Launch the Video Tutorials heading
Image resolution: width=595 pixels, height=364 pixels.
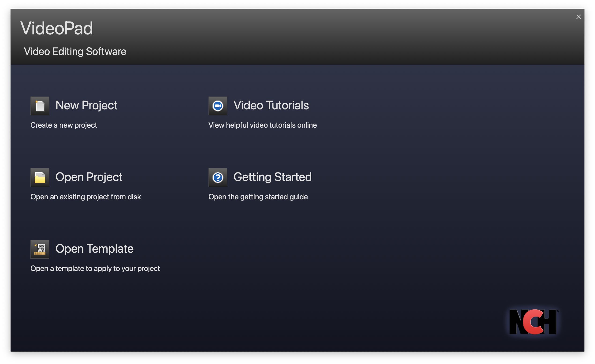pyautogui.click(x=271, y=105)
